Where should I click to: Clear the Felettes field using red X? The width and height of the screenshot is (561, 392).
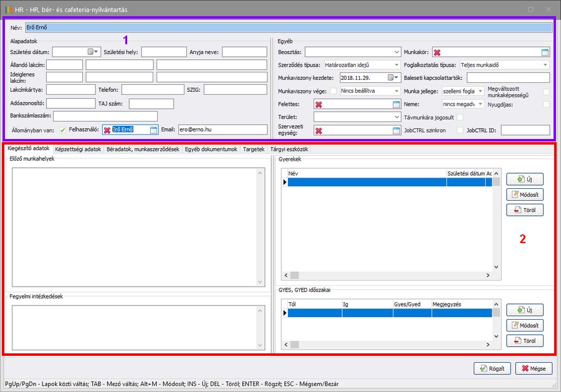(x=319, y=104)
